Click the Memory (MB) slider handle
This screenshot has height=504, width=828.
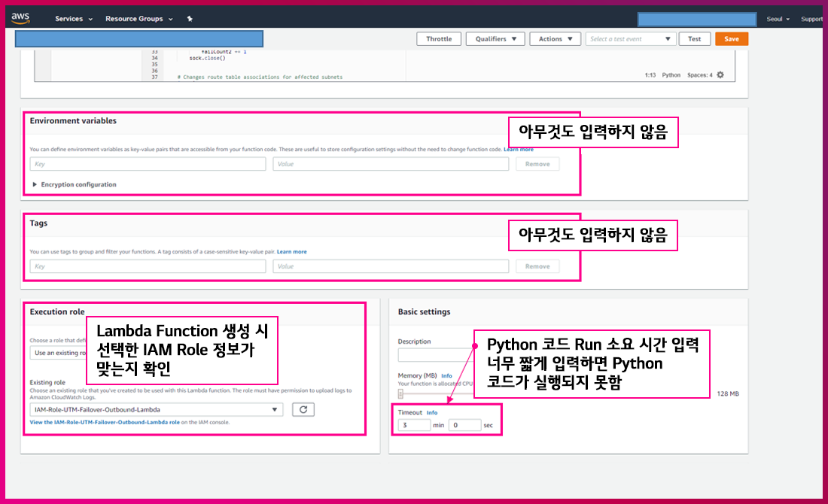400,393
